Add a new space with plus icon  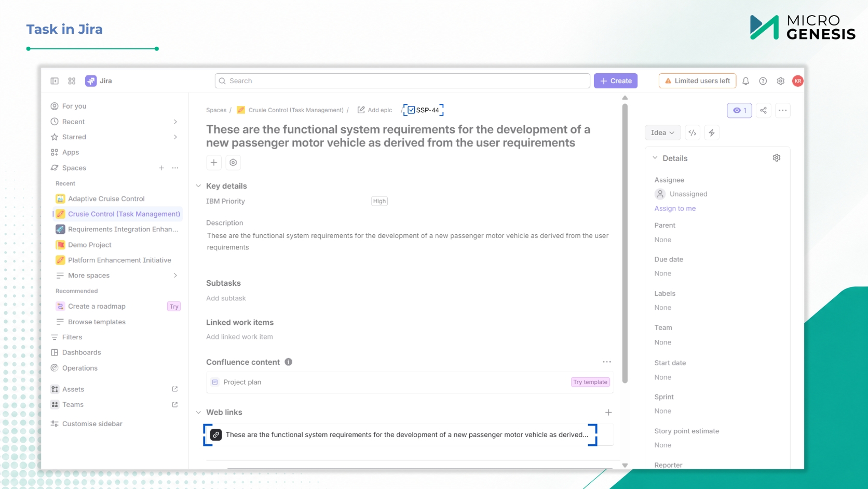pos(161,168)
